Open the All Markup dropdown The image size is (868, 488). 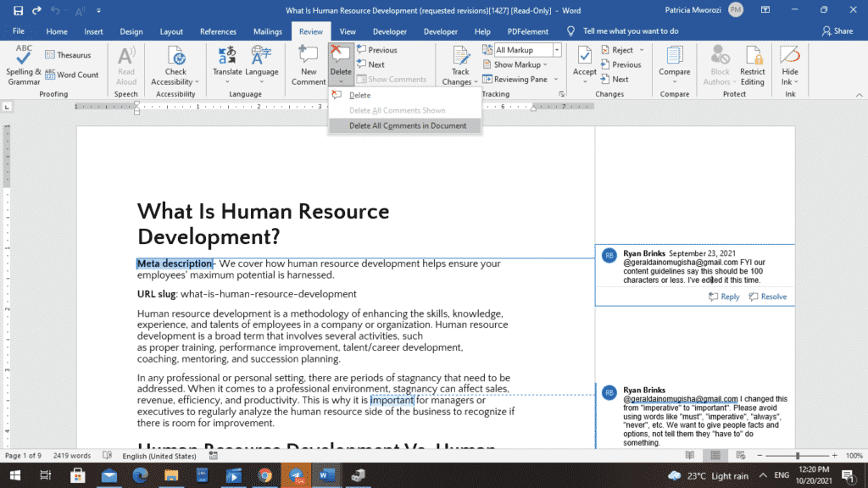pyautogui.click(x=557, y=49)
